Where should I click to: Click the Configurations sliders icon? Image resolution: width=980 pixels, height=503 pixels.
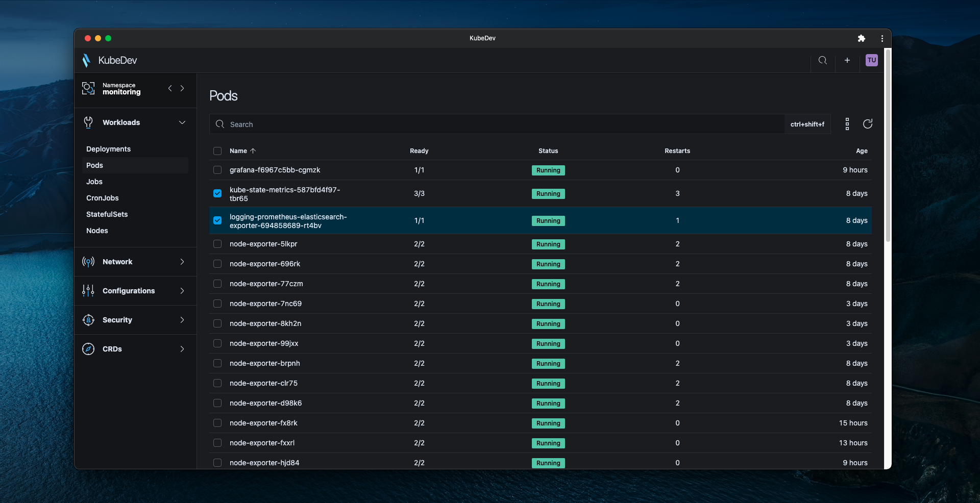[x=88, y=291]
